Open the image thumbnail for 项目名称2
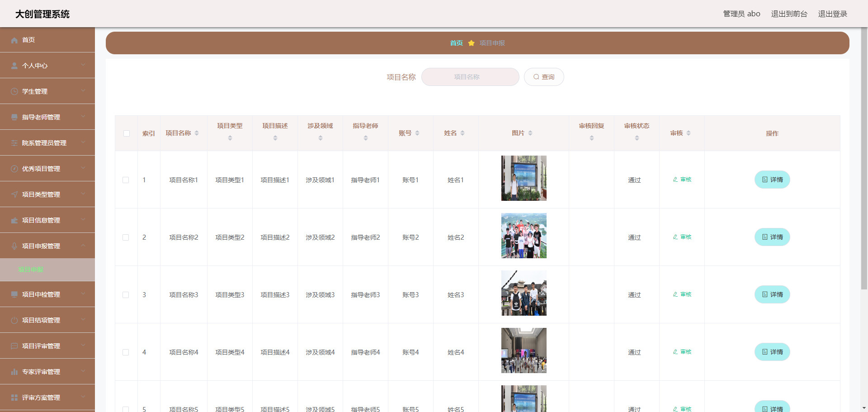 click(524, 236)
